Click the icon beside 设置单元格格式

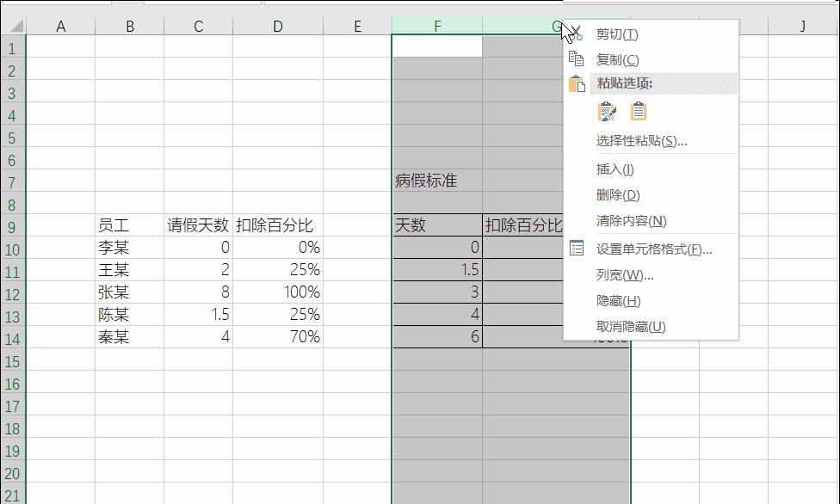tap(575, 248)
